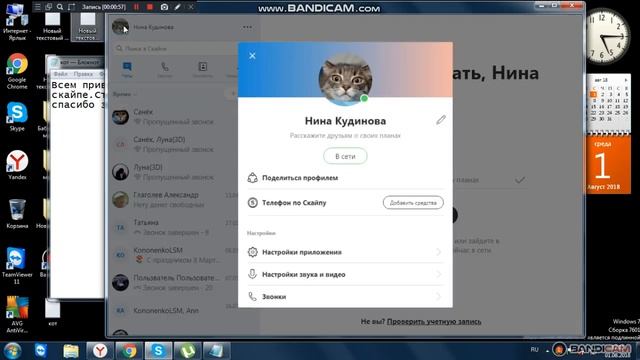Viewport: 640px width, 360px height.
Task: Click the phone icon beside 'Звонки'
Action: (253, 297)
